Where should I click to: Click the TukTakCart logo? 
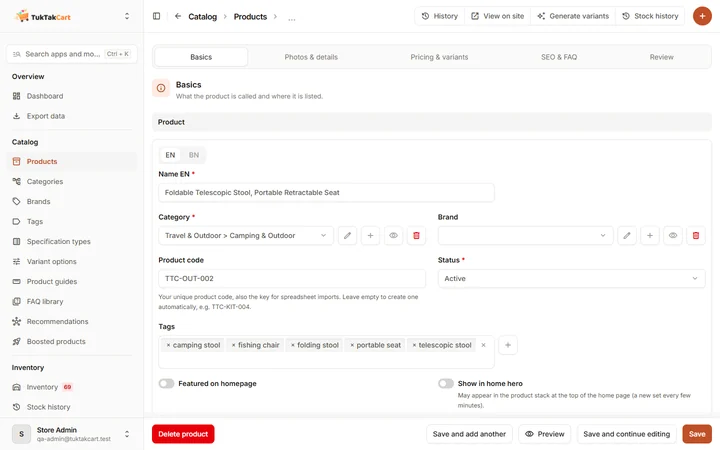tap(43, 17)
